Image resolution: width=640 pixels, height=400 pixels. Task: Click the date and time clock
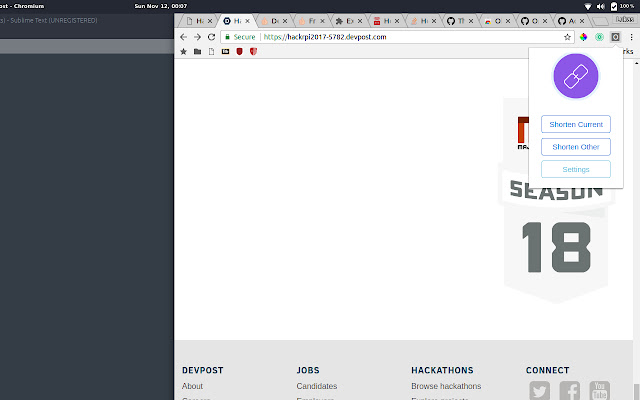(161, 6)
